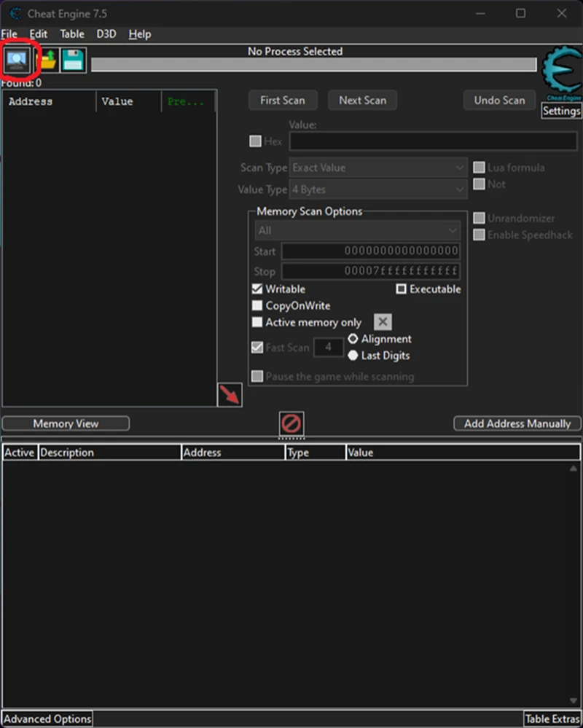583x728 pixels.
Task: Click the Type column header
Action: pos(316,453)
